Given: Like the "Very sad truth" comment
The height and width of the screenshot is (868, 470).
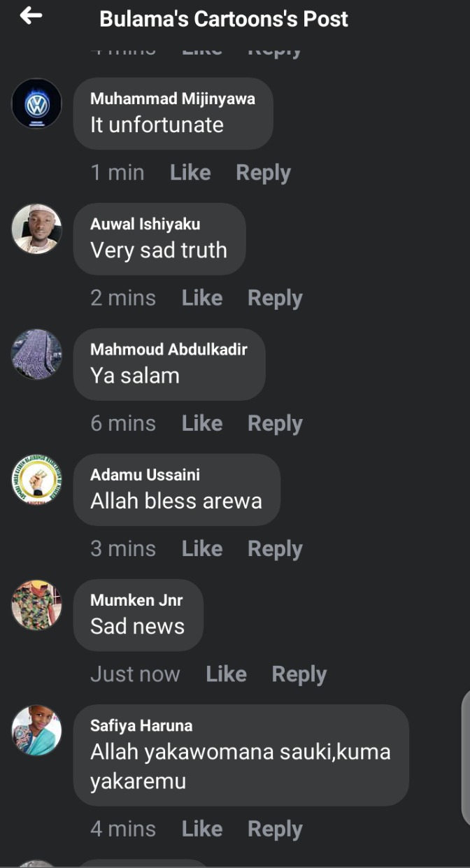Looking at the screenshot, I should click(x=202, y=298).
